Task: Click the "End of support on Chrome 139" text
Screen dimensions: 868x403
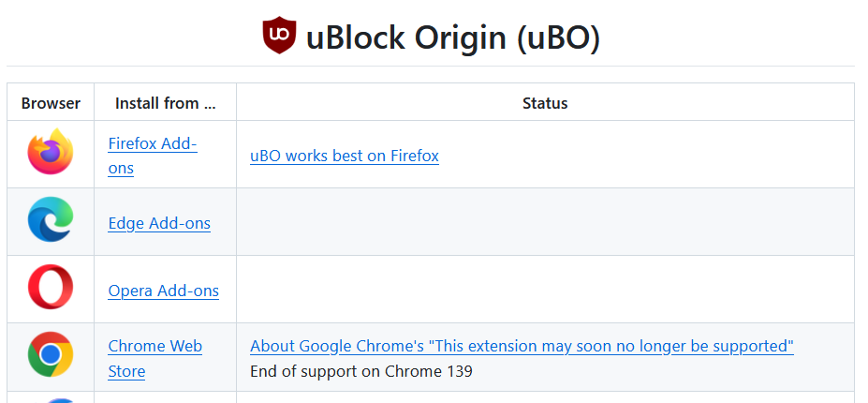Action: [360, 371]
